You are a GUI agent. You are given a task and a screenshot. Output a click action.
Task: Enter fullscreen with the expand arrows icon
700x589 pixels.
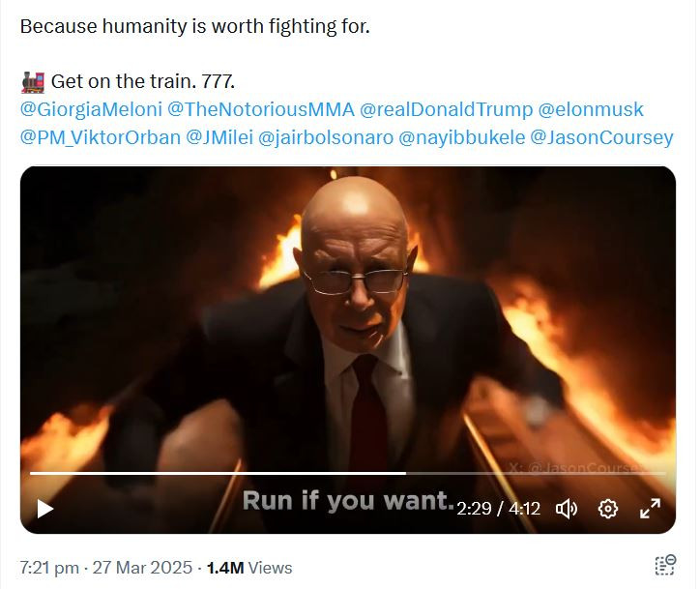(650, 509)
